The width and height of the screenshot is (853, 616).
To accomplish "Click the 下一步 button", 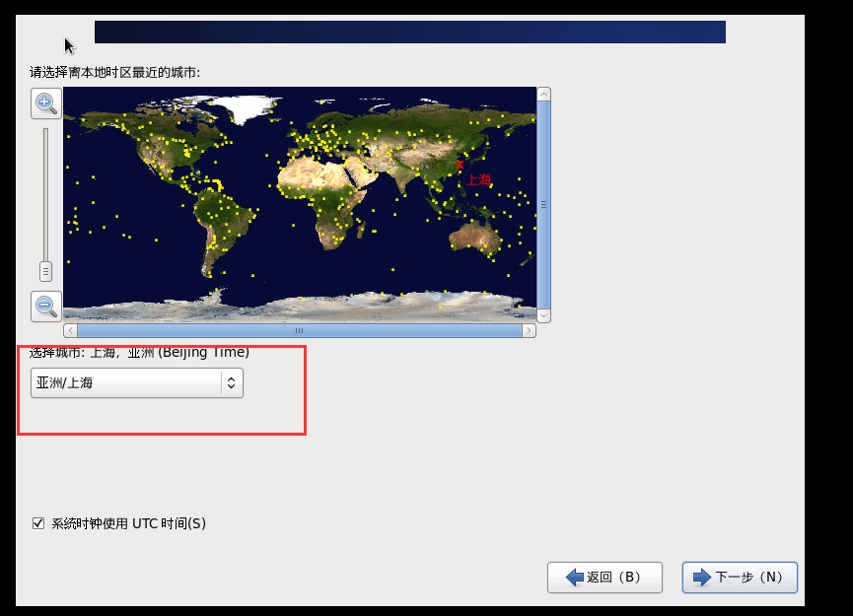I will point(739,578).
